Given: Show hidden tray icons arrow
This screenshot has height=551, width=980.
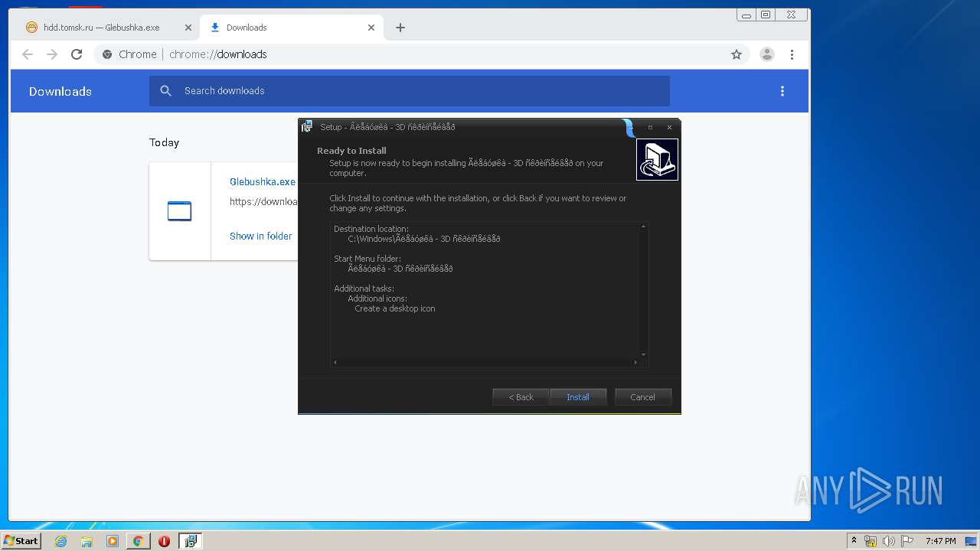Looking at the screenshot, I should [854, 540].
